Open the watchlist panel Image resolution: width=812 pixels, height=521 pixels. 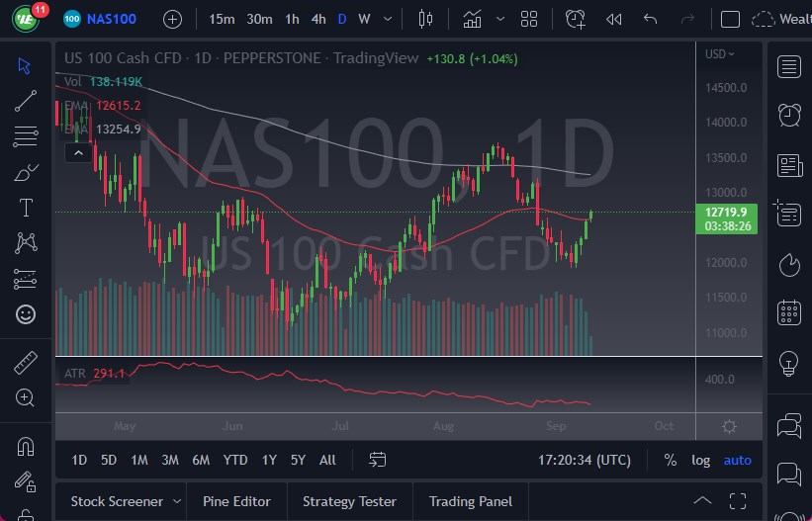[789, 66]
